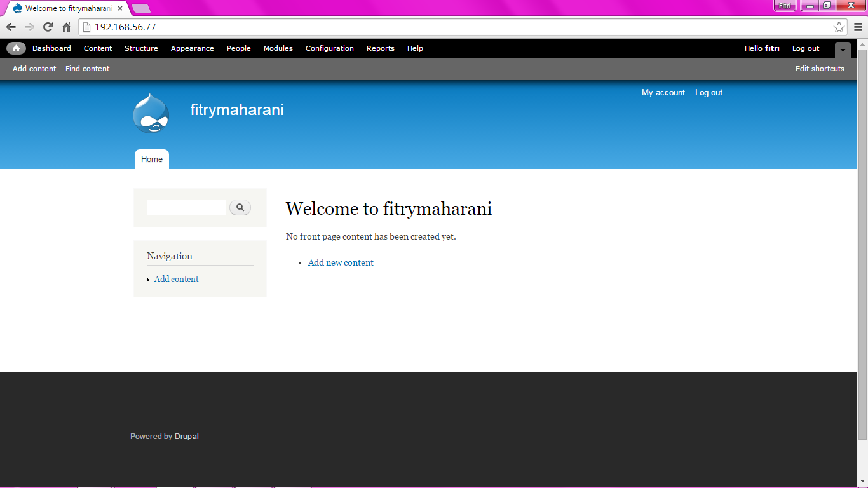Open the Content admin menu
868x488 pixels.
[x=98, y=48]
